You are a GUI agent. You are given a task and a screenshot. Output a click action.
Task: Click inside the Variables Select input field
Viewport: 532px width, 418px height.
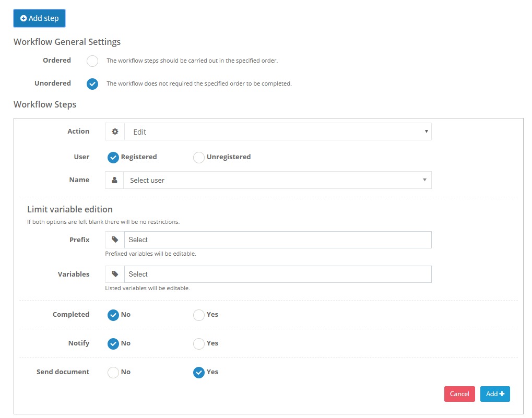pos(278,274)
